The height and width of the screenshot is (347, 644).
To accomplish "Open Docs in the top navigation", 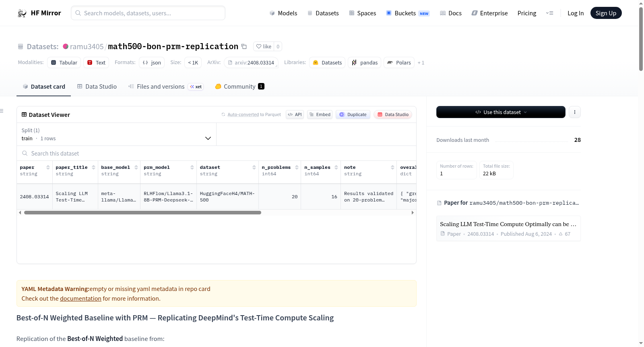I will coord(451,13).
